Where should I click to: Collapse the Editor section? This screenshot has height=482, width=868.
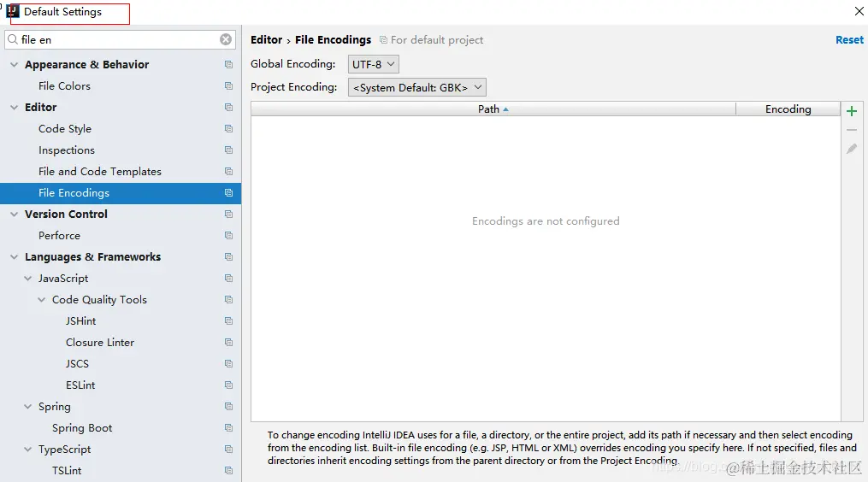point(14,108)
